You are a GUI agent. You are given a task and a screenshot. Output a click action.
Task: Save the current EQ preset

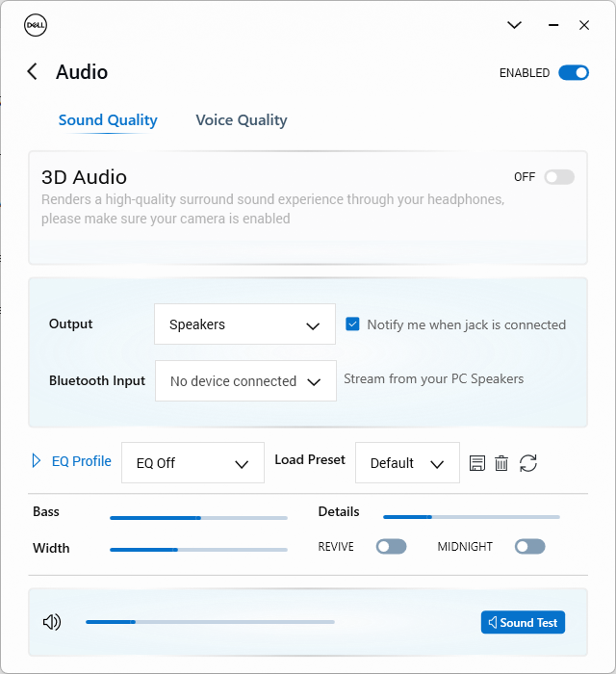(x=477, y=463)
